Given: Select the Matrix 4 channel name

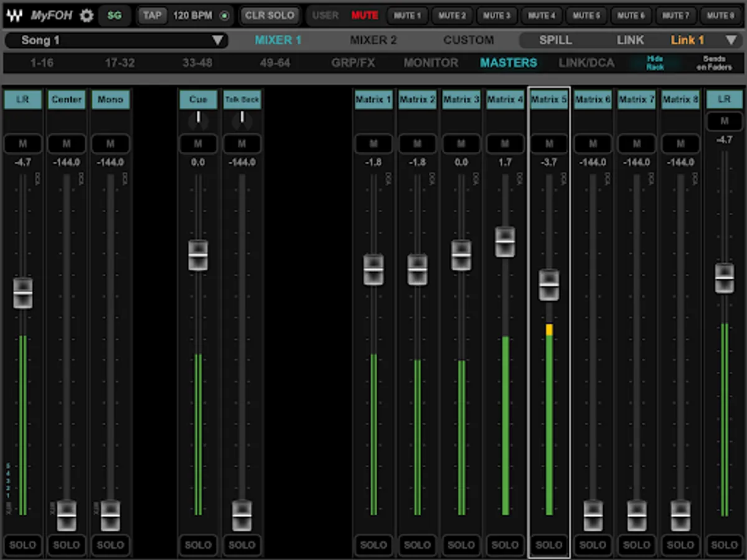Looking at the screenshot, I should click(505, 100).
